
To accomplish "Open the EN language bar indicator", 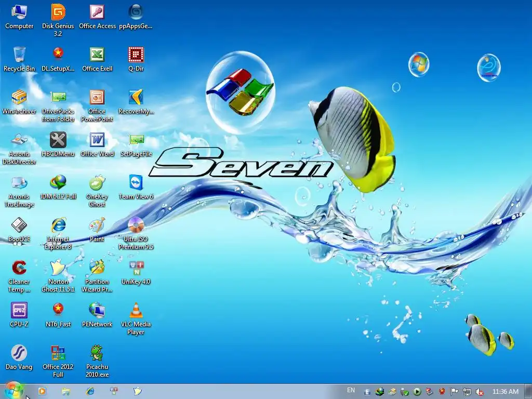I will 351,390.
